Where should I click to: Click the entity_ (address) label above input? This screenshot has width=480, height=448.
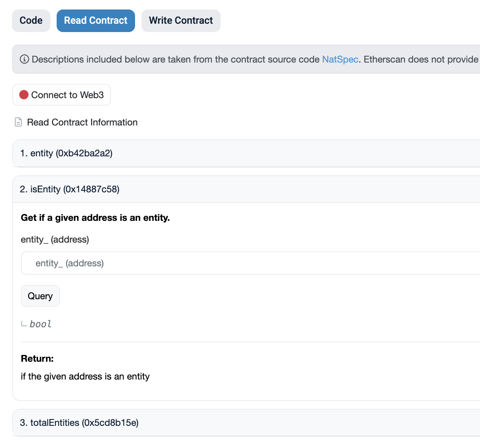pos(55,239)
